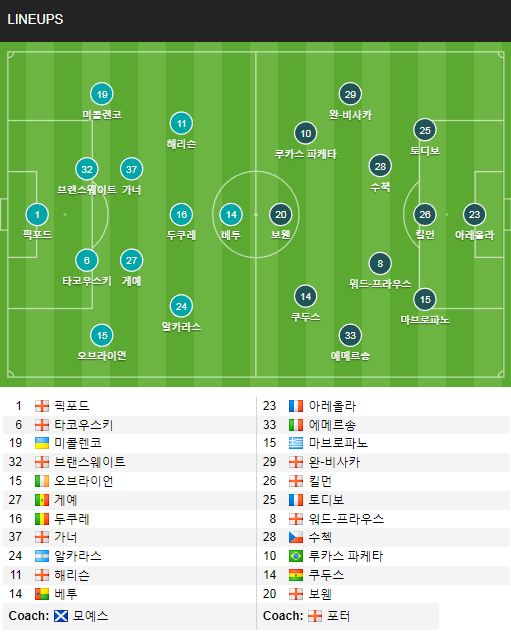Click the LINEUPS header title
This screenshot has width=511, height=633.
[x=35, y=19]
